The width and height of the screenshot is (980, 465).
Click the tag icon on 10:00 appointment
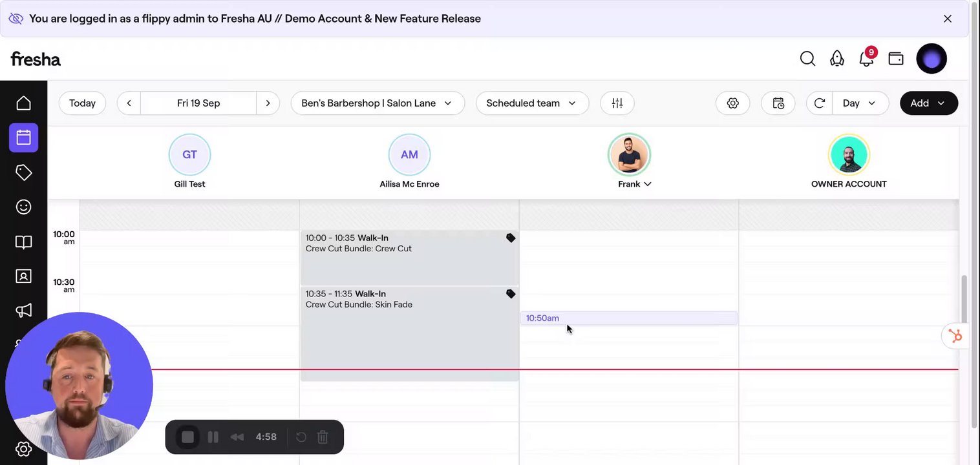point(511,238)
